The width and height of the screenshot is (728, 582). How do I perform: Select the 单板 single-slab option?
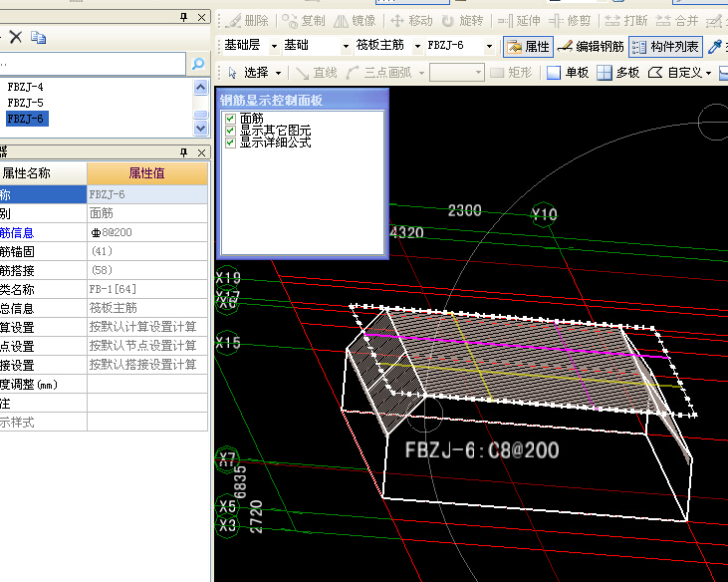point(568,73)
